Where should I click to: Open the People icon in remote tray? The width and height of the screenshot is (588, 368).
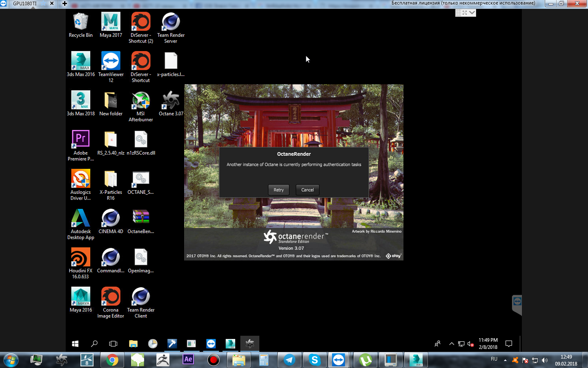click(x=437, y=343)
